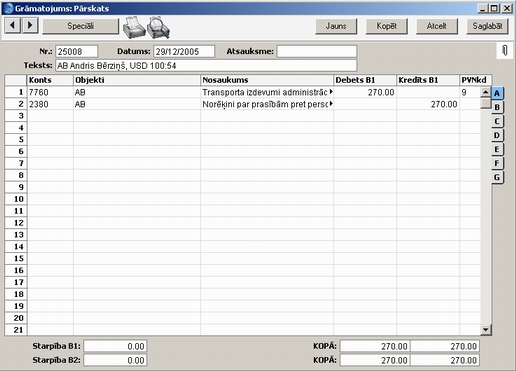Click the empty Atsauksme field
The image size is (516, 371).
[x=317, y=52]
